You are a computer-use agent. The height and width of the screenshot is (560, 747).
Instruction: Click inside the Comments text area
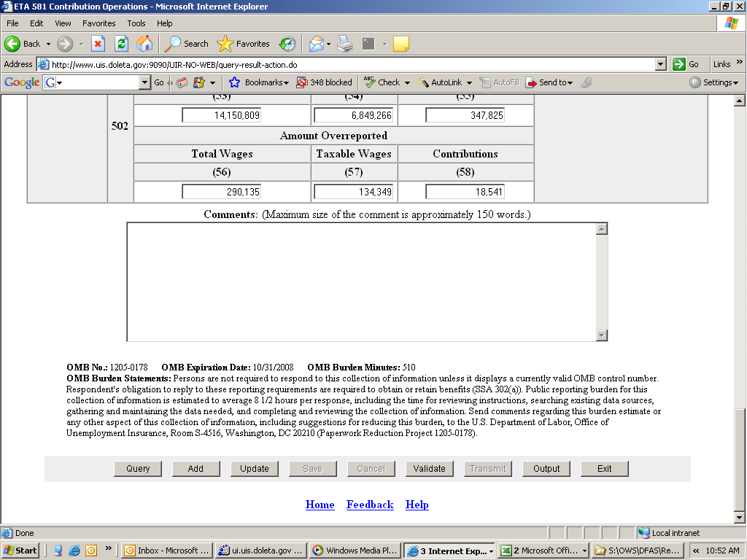click(x=361, y=281)
